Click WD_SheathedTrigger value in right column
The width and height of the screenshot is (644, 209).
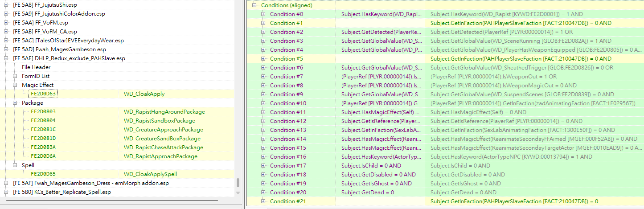pyautogui.click(x=522, y=68)
